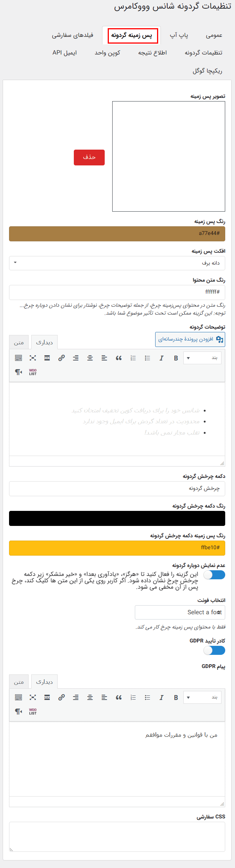Image resolution: width=235 pixels, height=868 pixels.
Task: Switch GDPR message editor to متن tab
Action: 19,682
